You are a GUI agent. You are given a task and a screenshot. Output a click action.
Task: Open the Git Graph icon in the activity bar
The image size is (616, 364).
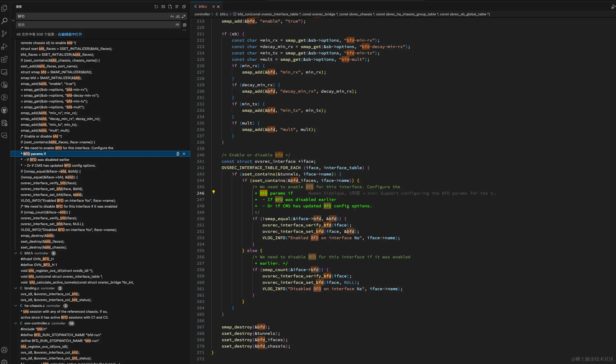tap(4, 97)
